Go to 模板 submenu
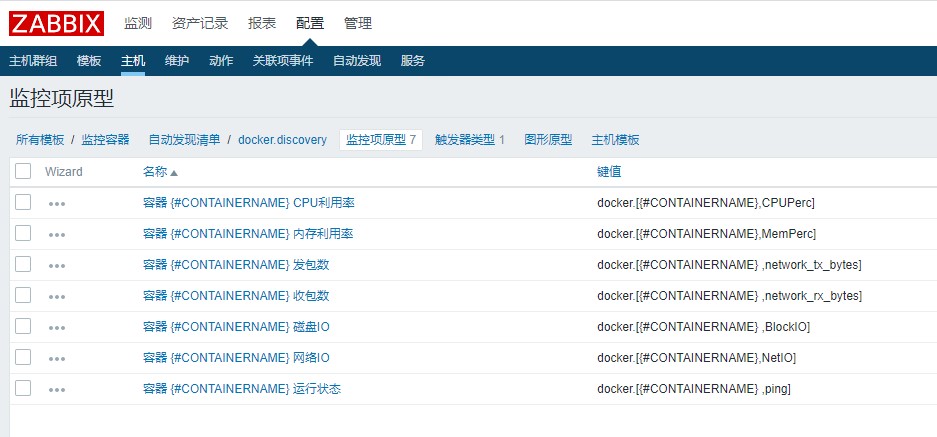The width and height of the screenshot is (937, 437). [89, 61]
